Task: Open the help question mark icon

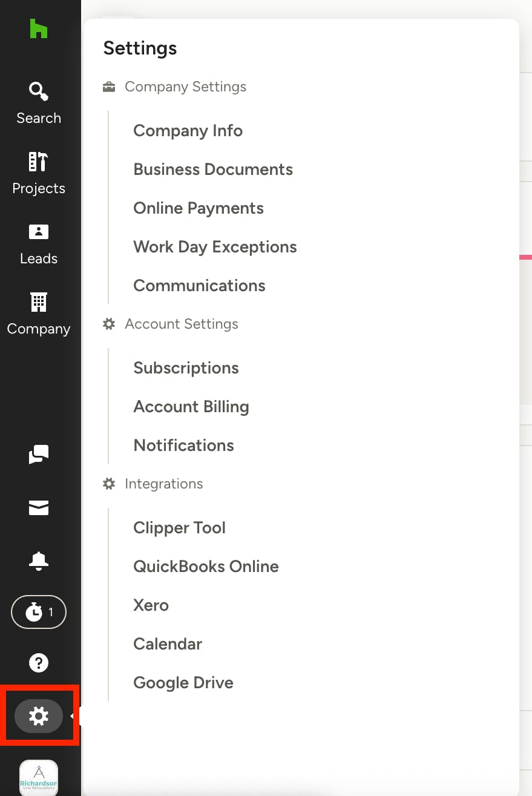Action: (39, 663)
